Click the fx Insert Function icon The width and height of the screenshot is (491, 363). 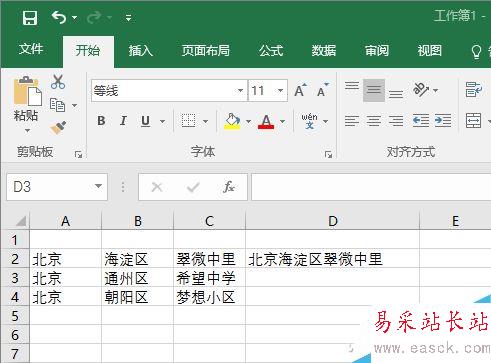tap(229, 187)
